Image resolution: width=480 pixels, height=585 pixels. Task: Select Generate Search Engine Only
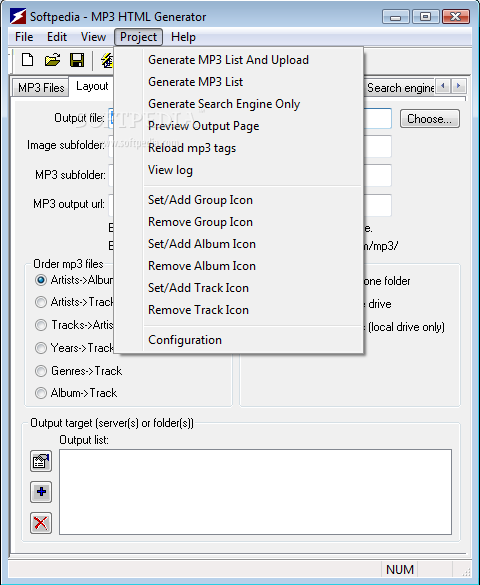click(239, 104)
